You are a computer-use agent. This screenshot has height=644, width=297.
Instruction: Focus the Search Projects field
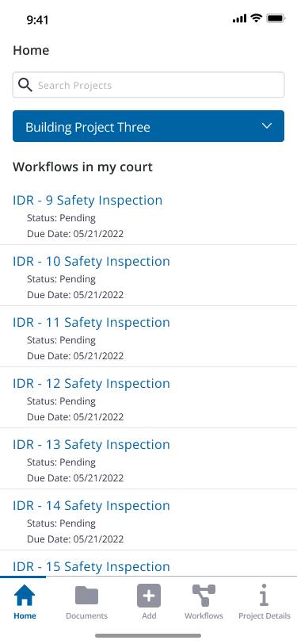(149, 85)
